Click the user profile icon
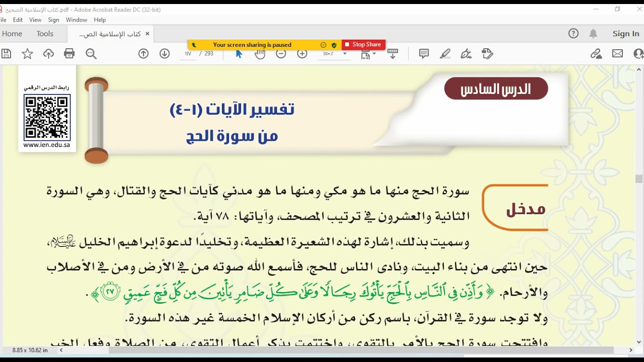The height and width of the screenshot is (362, 644). (639, 54)
